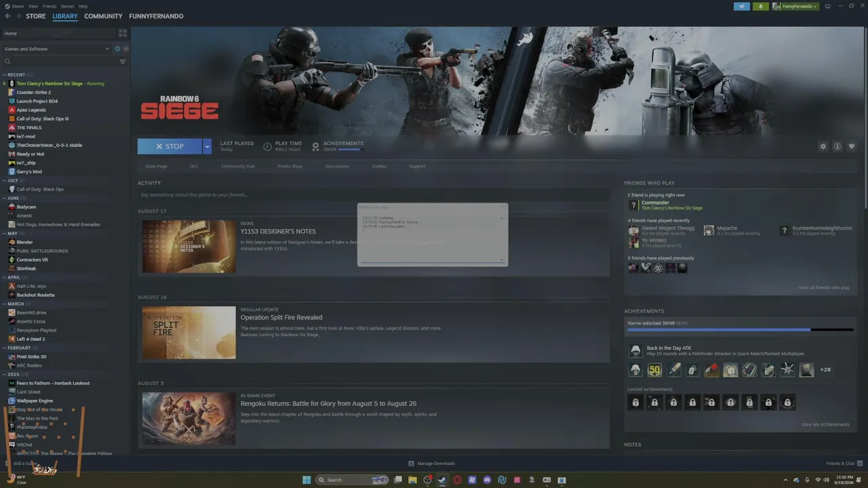Open the blue announcements megaphone button
This screenshot has height=488, width=868.
pyautogui.click(x=741, y=6)
